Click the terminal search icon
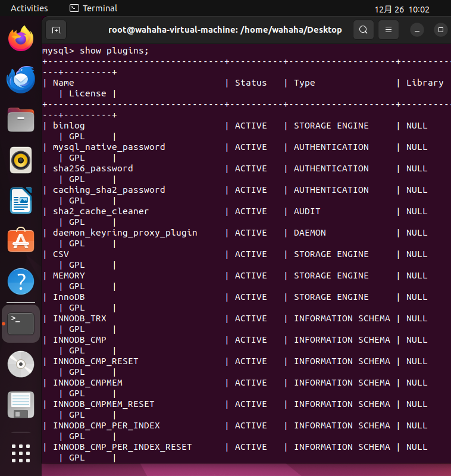 pyautogui.click(x=364, y=30)
